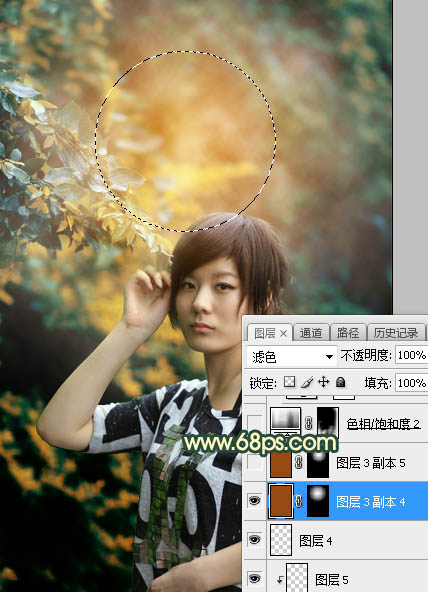
Task: Open the 滤色 blend mode dropdown
Action: point(292,356)
